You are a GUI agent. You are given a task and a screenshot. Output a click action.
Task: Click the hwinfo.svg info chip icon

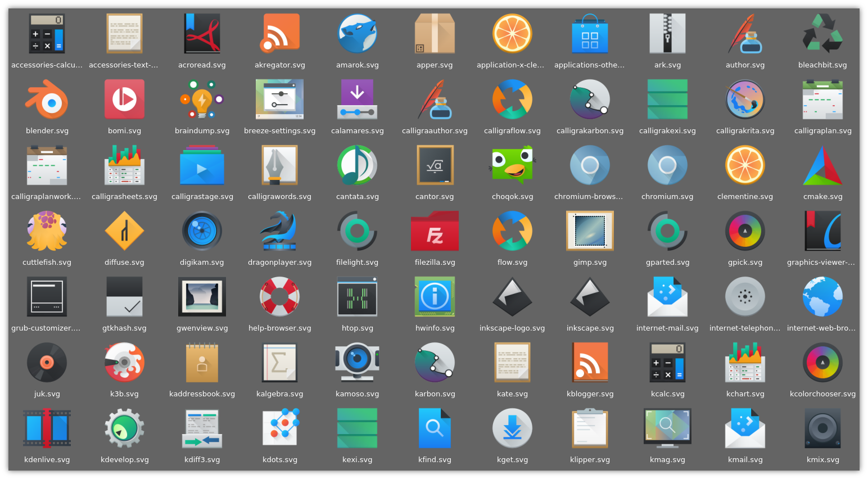(435, 296)
